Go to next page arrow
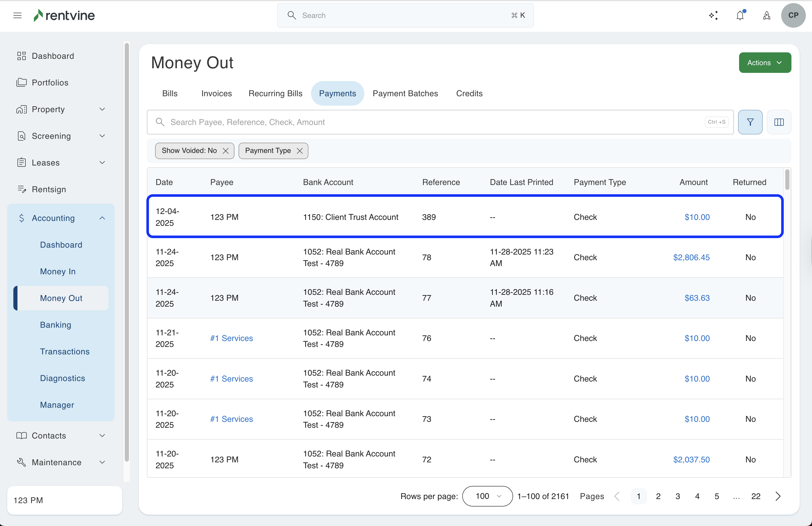 click(778, 496)
